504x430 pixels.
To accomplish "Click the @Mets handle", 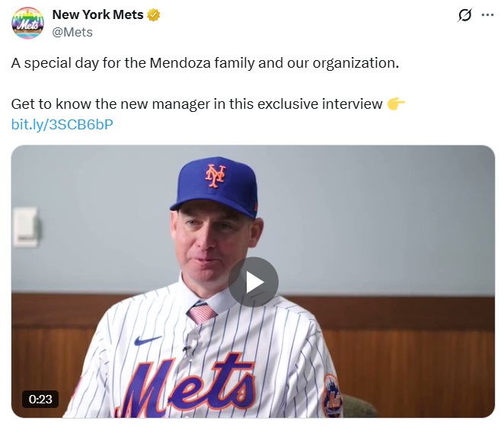I will pos(72,32).
